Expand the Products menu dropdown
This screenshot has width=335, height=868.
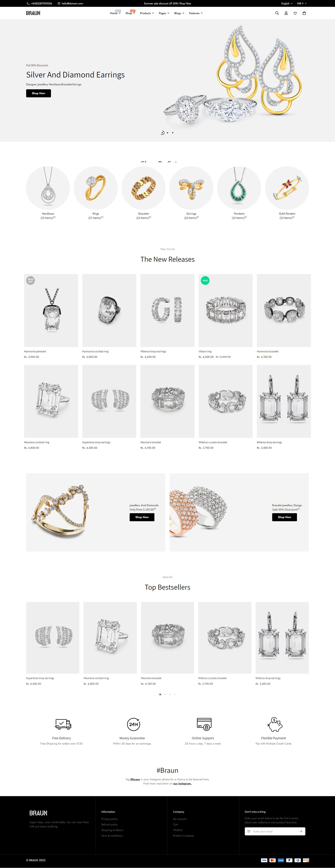(x=147, y=13)
